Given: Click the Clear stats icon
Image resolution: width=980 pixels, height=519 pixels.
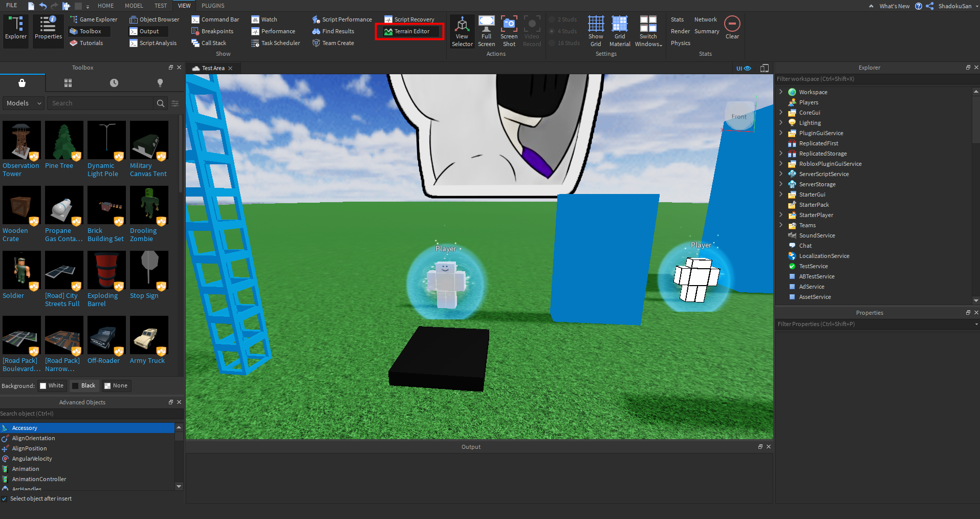Looking at the screenshot, I should [x=732, y=24].
